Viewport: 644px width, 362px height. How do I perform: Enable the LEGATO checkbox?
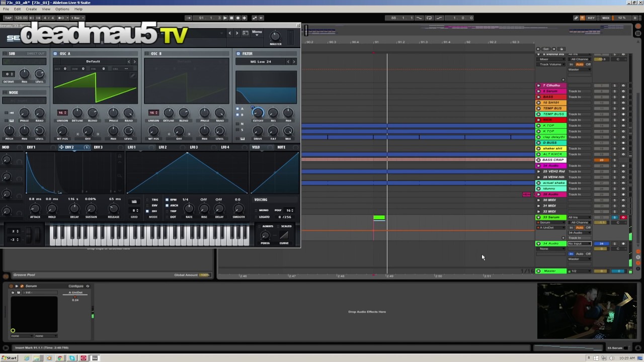click(256, 217)
